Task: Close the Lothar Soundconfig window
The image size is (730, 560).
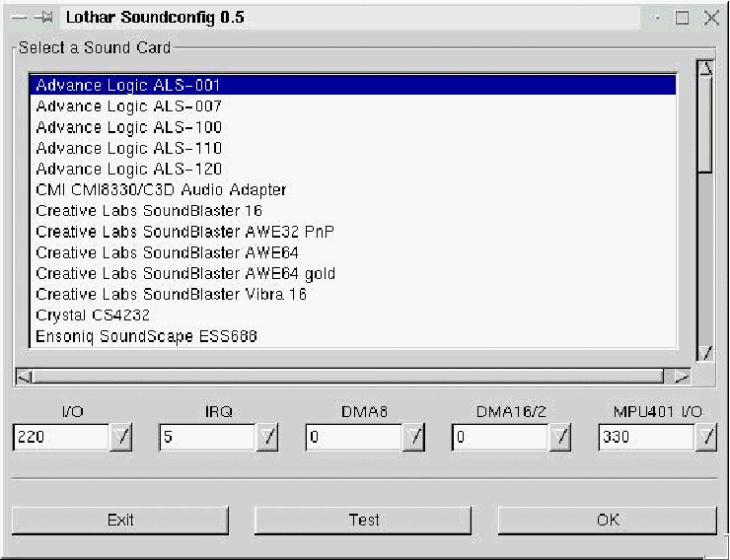Action: 711,18
